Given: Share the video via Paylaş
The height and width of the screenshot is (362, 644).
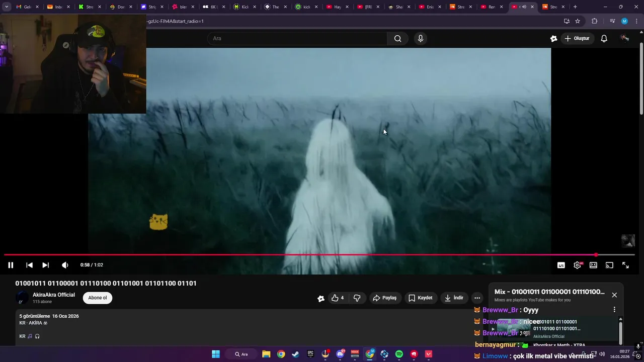Looking at the screenshot, I should (384, 298).
